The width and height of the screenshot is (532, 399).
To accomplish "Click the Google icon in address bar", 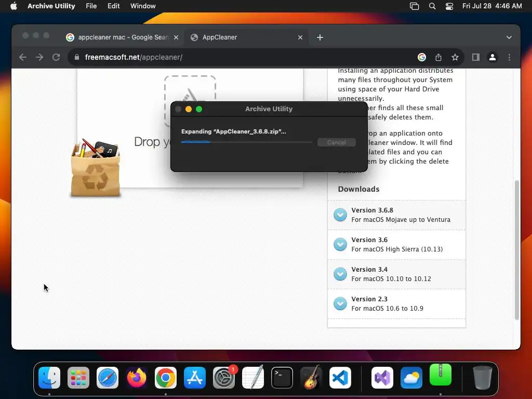I will (x=422, y=57).
